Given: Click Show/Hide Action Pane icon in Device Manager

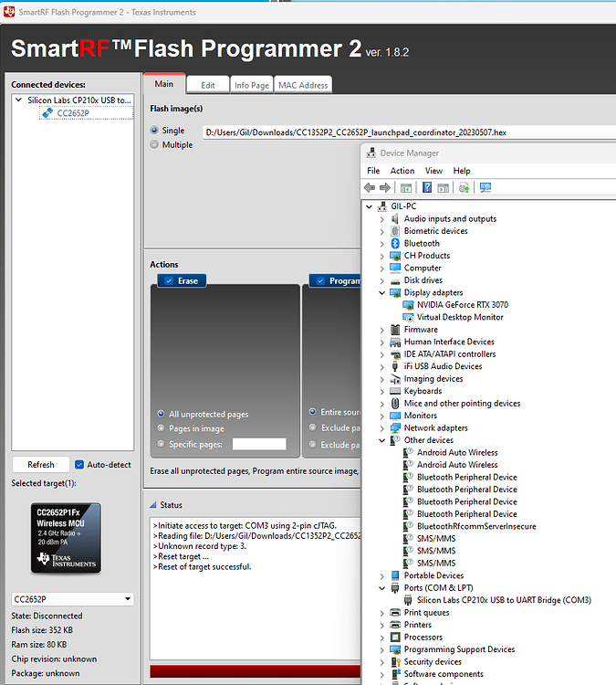Looking at the screenshot, I should click(x=444, y=188).
